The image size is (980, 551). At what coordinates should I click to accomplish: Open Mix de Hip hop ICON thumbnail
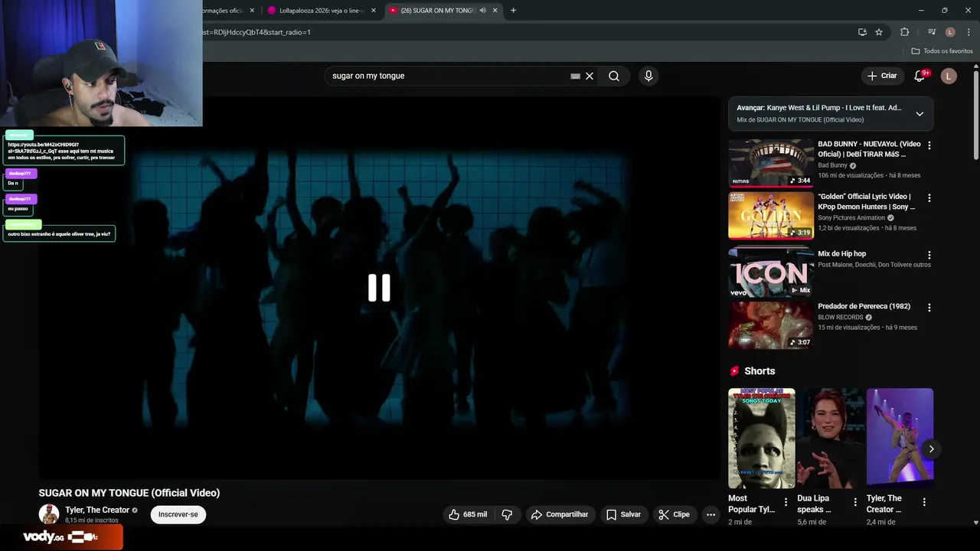(771, 272)
